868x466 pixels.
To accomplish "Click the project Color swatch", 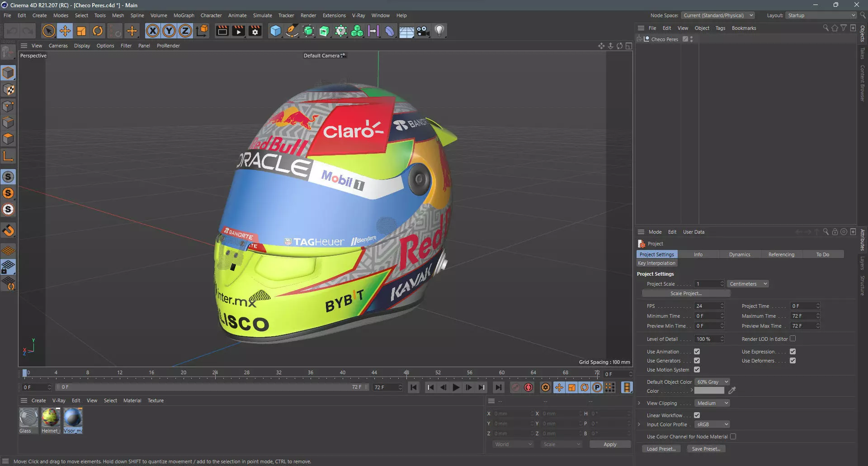I will pos(709,391).
